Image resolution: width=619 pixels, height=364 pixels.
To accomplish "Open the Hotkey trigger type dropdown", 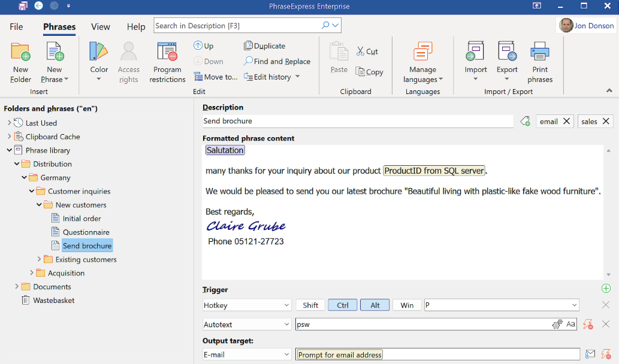I will tap(247, 305).
